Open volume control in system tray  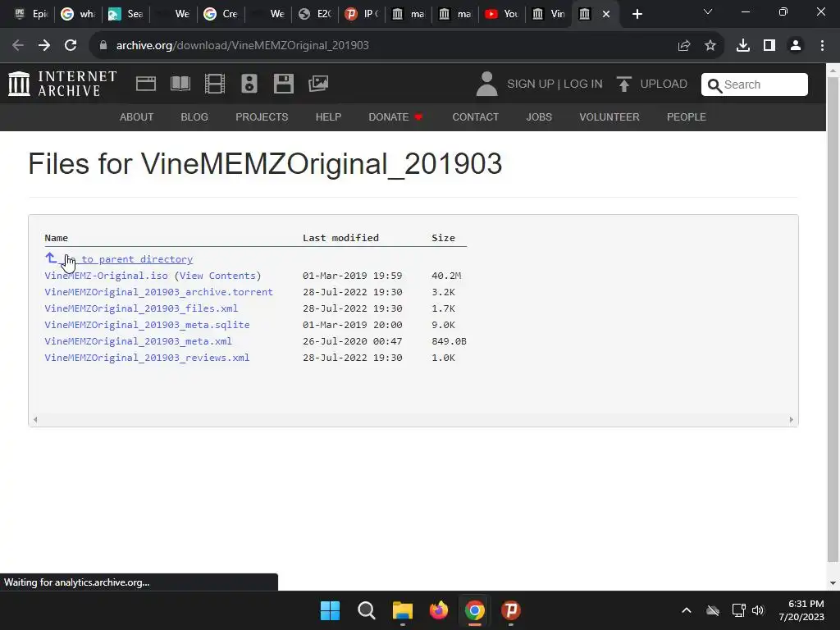coord(757,610)
